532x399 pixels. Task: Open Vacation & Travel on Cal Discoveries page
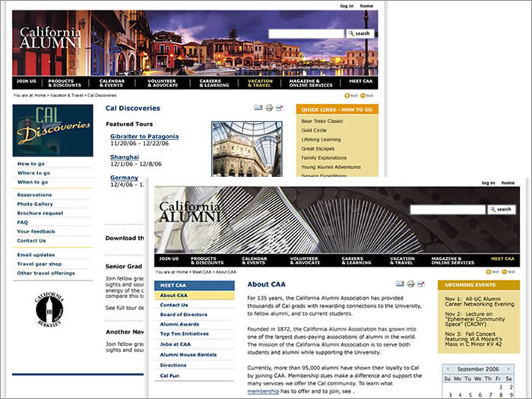pyautogui.click(x=260, y=83)
